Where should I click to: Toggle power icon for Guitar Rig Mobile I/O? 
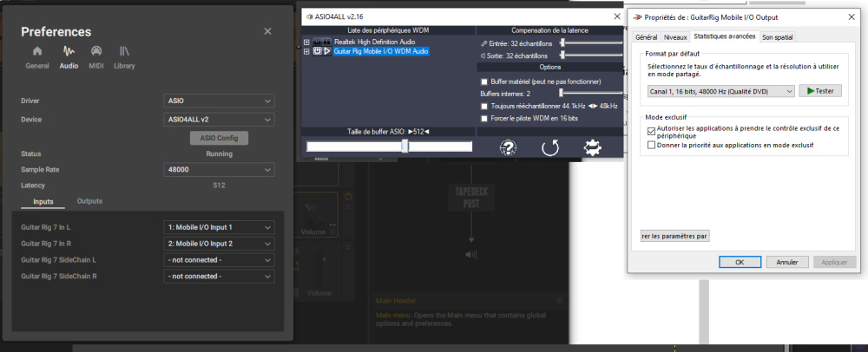(x=317, y=51)
